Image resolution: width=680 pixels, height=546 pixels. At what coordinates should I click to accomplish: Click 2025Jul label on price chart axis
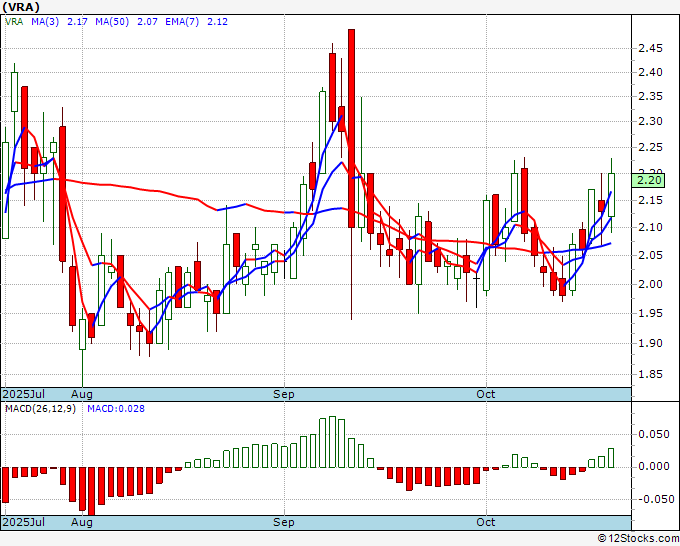point(24,394)
